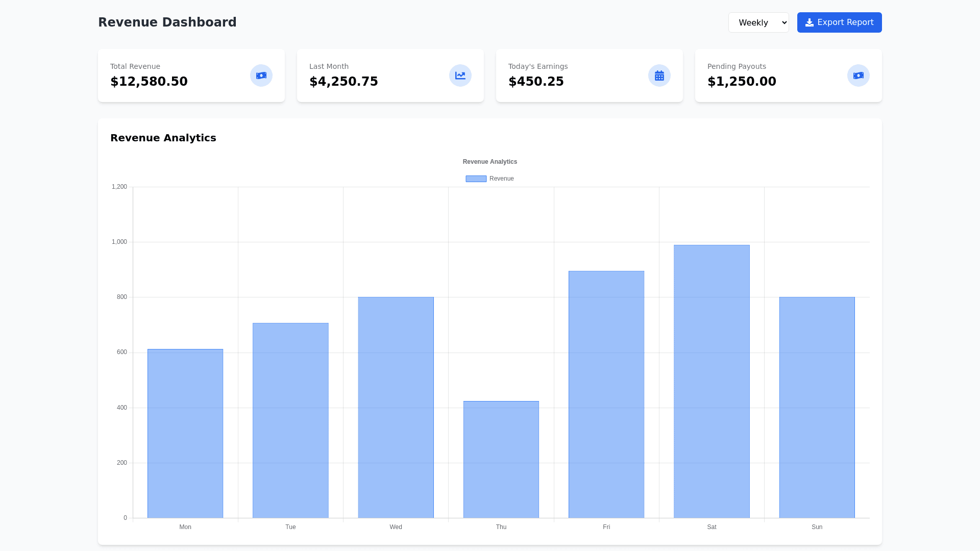The height and width of the screenshot is (551, 980).
Task: Click the Pending Payouts money bill icon
Action: tap(858, 76)
